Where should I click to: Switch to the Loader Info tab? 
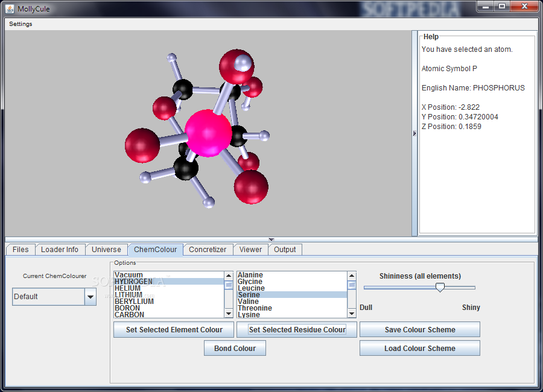(x=60, y=249)
